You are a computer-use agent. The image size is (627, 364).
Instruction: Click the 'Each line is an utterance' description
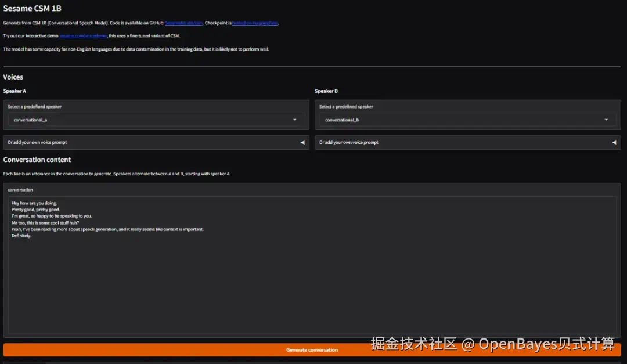117,174
